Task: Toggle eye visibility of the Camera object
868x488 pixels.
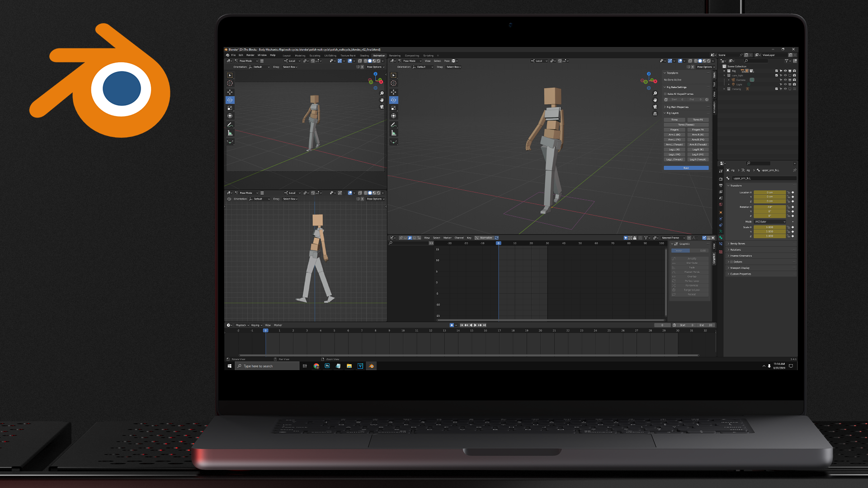Action: click(x=785, y=80)
